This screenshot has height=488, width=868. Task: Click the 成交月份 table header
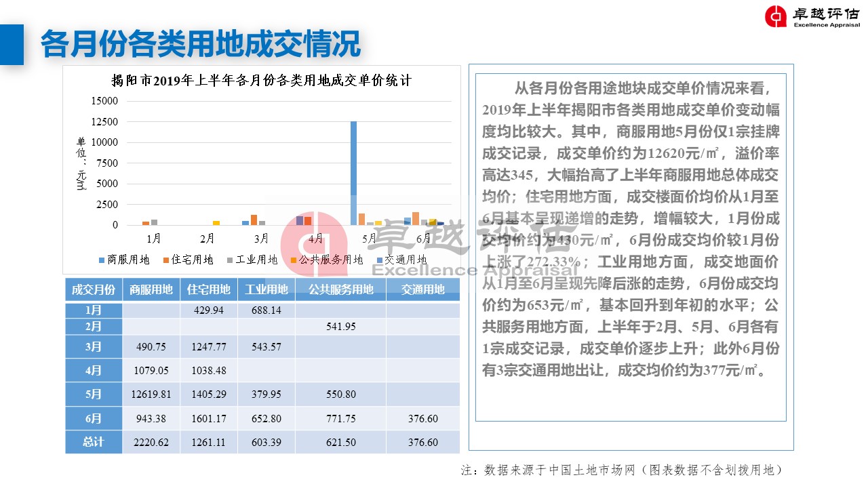click(94, 289)
